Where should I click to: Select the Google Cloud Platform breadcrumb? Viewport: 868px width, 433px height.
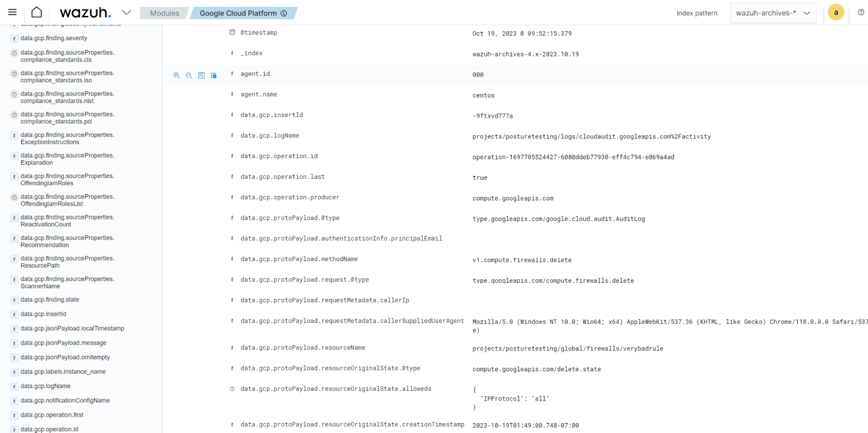[x=238, y=13]
